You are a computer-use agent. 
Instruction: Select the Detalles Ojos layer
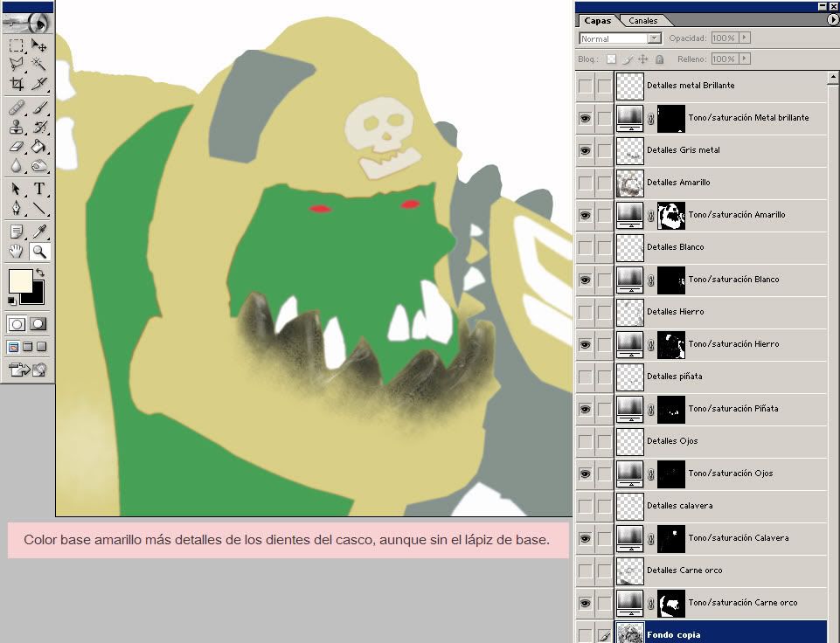(x=720, y=441)
